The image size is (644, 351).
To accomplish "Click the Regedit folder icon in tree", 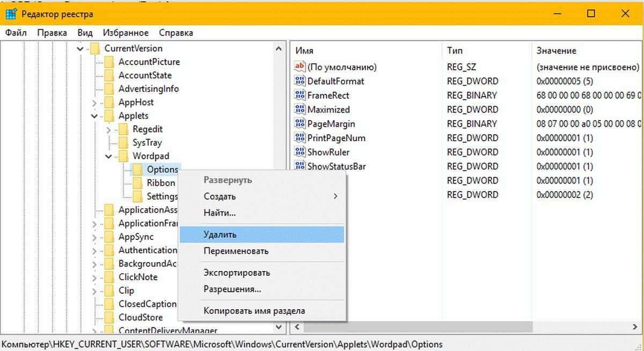I will point(124,129).
